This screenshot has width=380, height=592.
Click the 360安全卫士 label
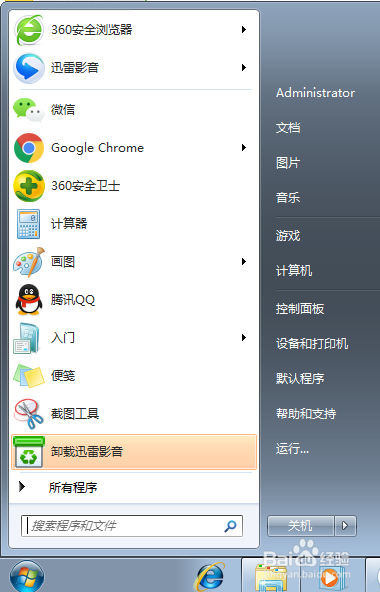point(85,186)
